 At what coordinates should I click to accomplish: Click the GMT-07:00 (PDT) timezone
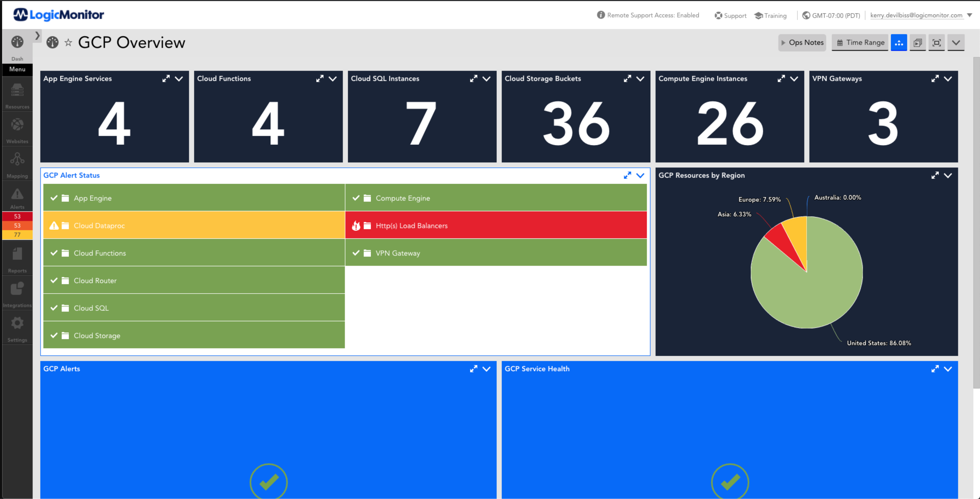click(x=831, y=15)
